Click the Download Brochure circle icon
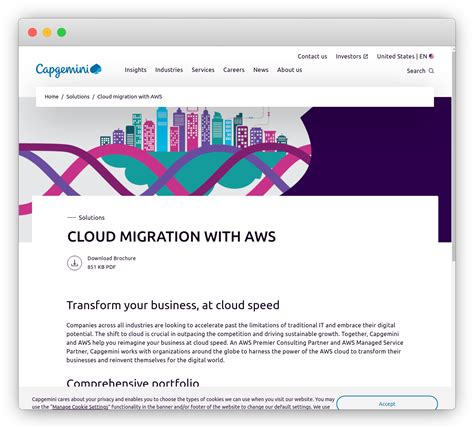Screen dimensions: 474x428 tap(74, 263)
